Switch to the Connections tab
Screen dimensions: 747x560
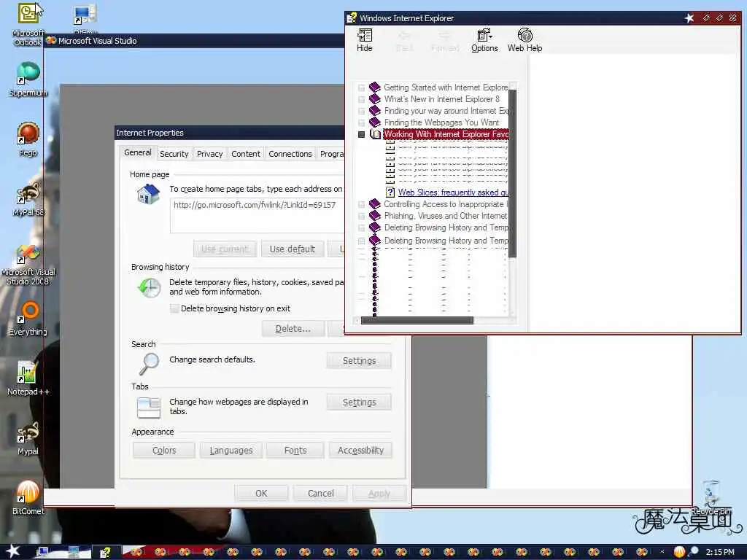[290, 154]
